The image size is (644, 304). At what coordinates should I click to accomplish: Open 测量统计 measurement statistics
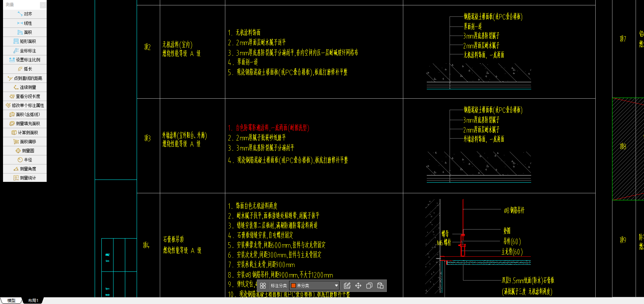pos(25,178)
